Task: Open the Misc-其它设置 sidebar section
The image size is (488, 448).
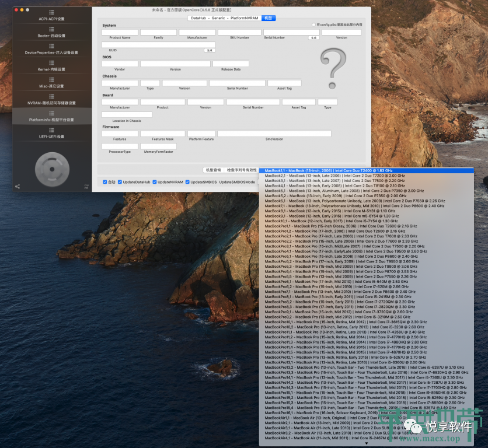Action: [52, 82]
